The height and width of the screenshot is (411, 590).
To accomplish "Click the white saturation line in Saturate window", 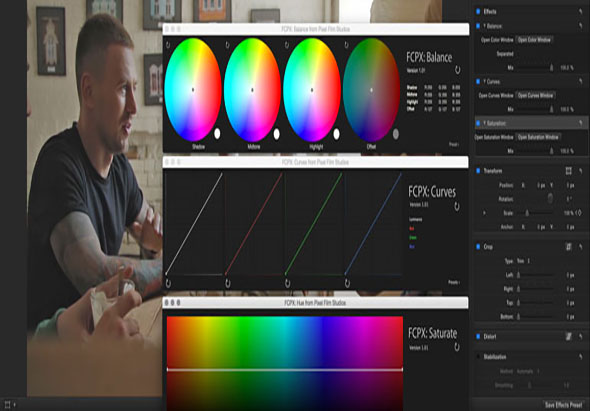I will pos(285,370).
